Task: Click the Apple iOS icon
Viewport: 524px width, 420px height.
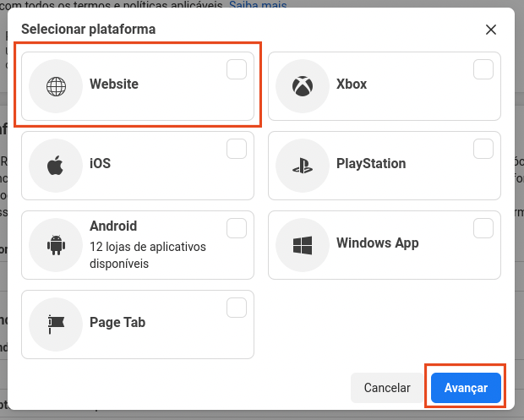Action: click(55, 165)
